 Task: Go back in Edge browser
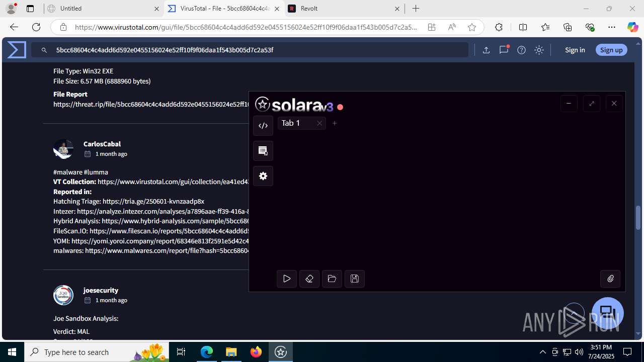14,27
